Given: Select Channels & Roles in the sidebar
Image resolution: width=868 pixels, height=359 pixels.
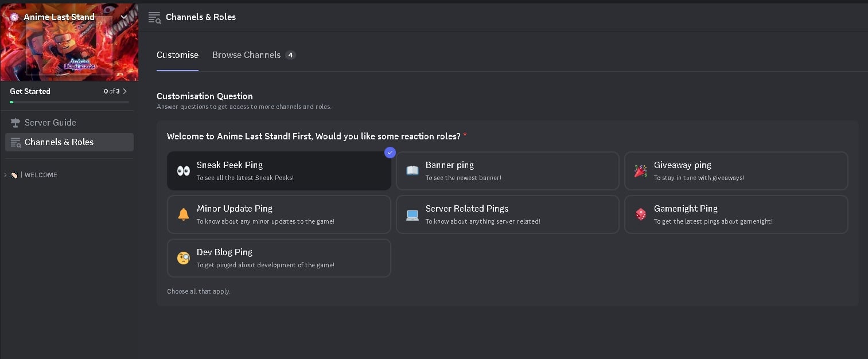Looking at the screenshot, I should point(69,142).
